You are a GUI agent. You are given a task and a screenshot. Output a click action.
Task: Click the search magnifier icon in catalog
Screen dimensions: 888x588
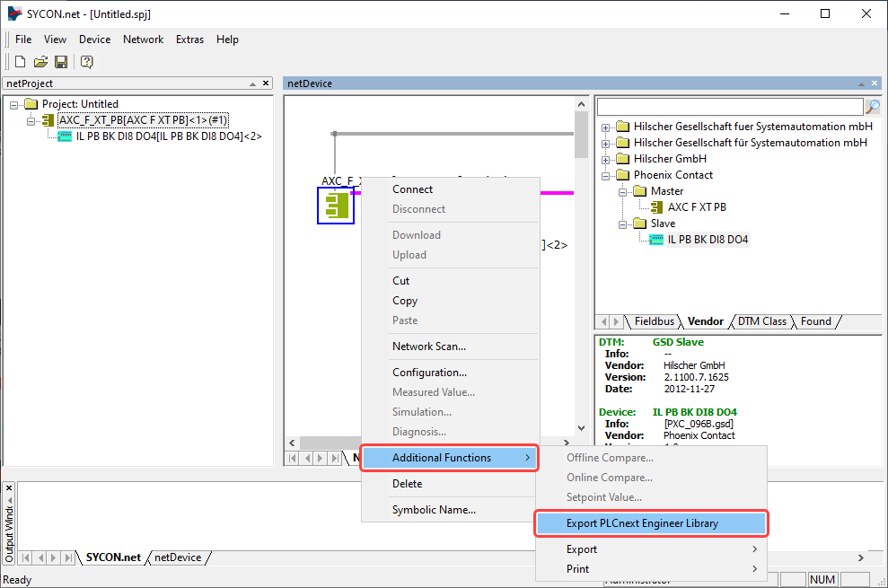[873, 106]
